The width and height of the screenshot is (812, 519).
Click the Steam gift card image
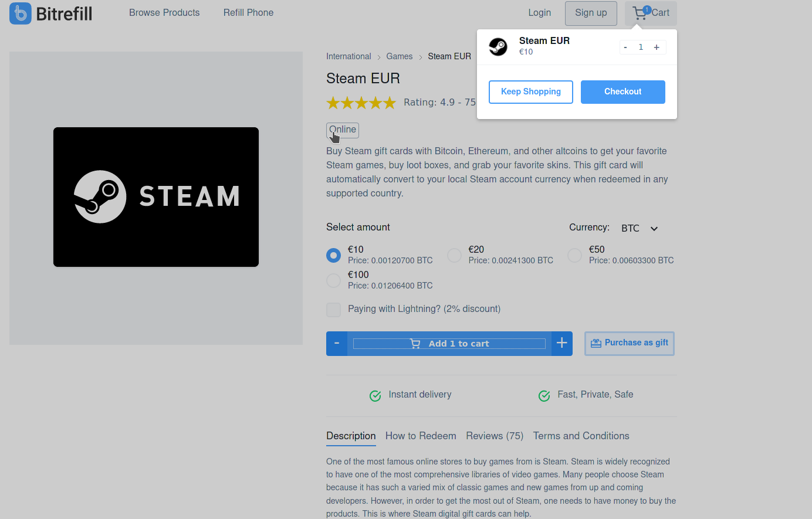[x=156, y=197]
